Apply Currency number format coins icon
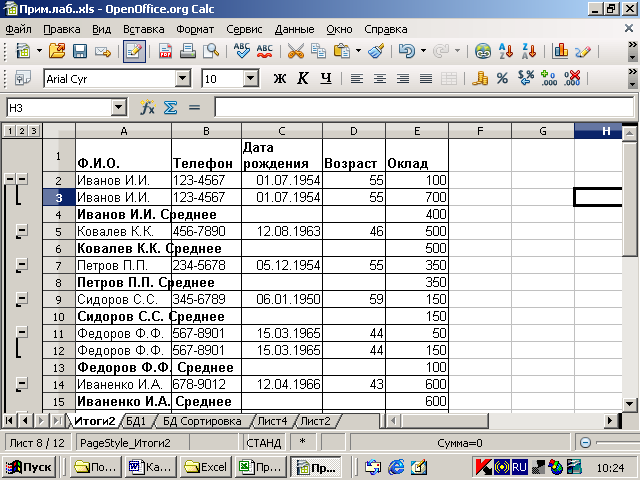Screen dimensions: 640x480 click(x=480, y=78)
